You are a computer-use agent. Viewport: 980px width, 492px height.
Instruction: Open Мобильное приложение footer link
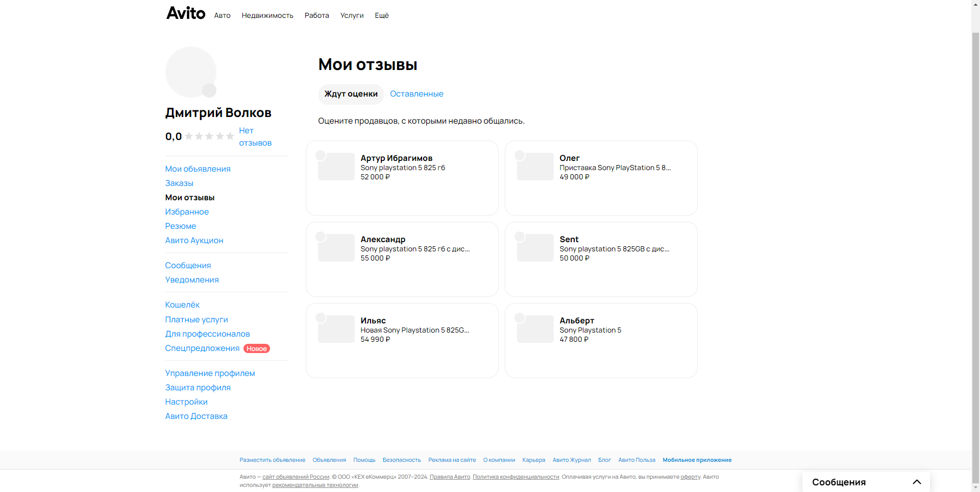[x=697, y=460]
